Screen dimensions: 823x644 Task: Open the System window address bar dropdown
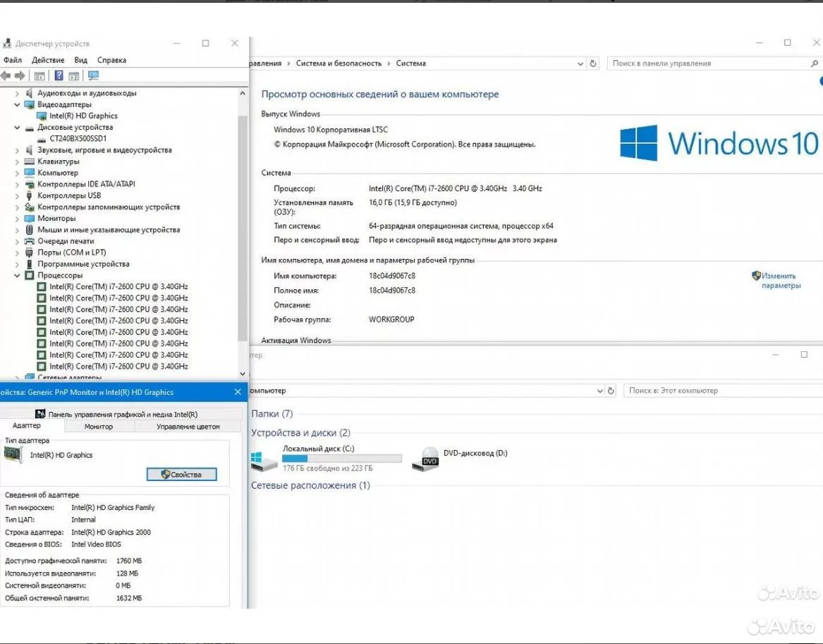580,63
